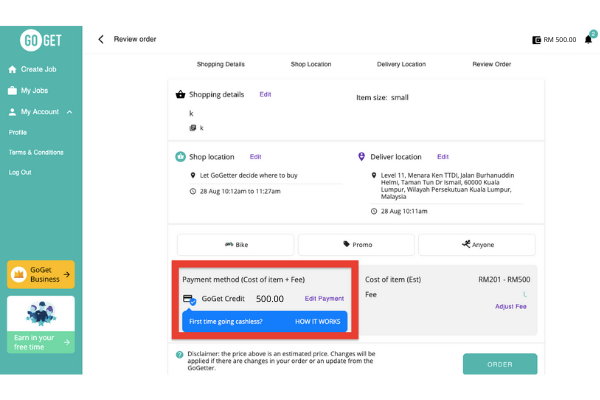Go to the Review Order step

(x=492, y=64)
